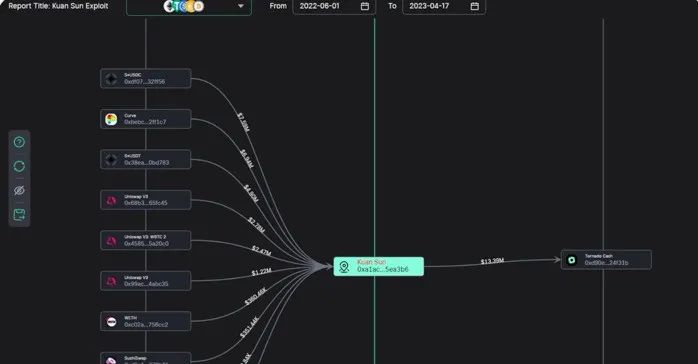Open the From date calendar icon
The image size is (698, 364).
[365, 6]
